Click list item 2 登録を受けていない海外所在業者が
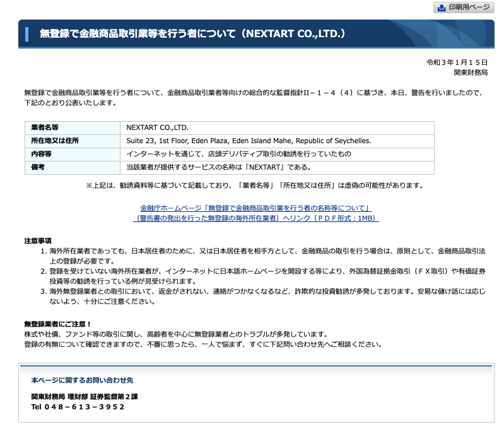This screenshot has height=427, width=504. (x=267, y=276)
